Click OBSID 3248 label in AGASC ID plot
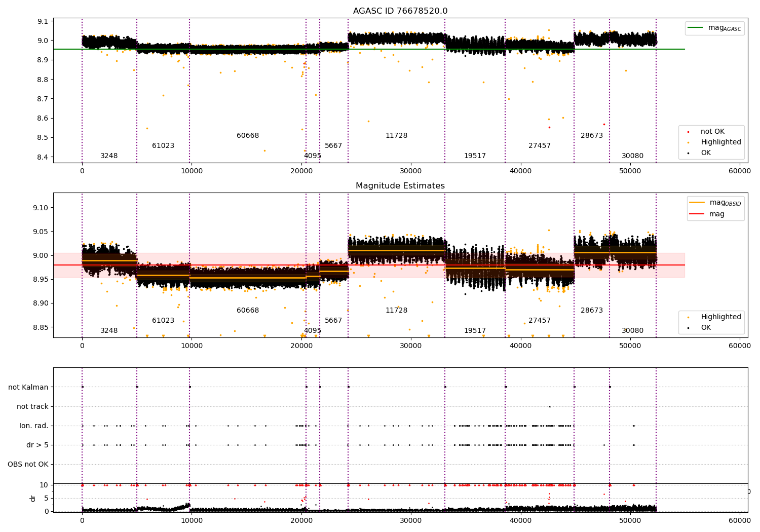This screenshot has width=760, height=532. coord(109,156)
